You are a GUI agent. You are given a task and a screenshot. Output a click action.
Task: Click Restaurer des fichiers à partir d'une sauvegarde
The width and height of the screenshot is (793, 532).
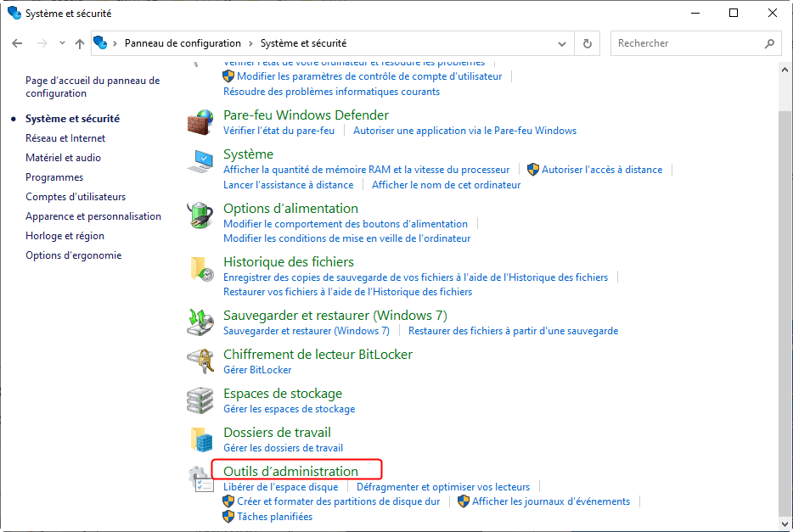[x=514, y=331]
